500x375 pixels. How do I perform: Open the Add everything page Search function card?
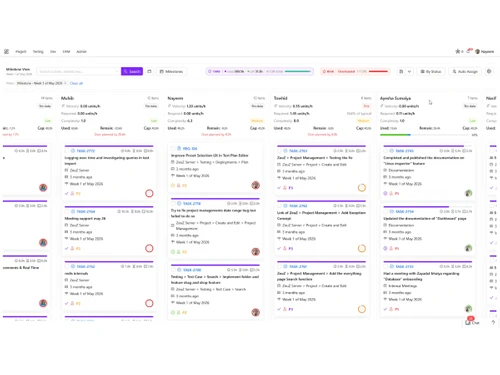pyautogui.click(x=322, y=288)
